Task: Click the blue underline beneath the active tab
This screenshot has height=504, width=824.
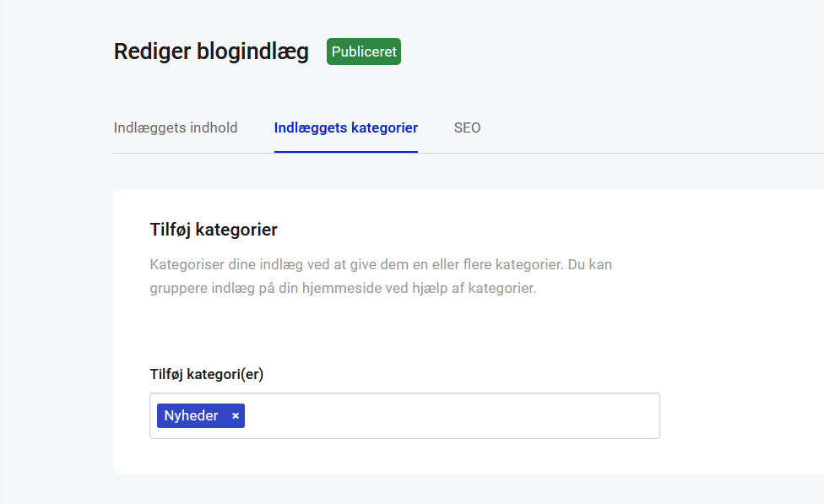Action: [346, 152]
